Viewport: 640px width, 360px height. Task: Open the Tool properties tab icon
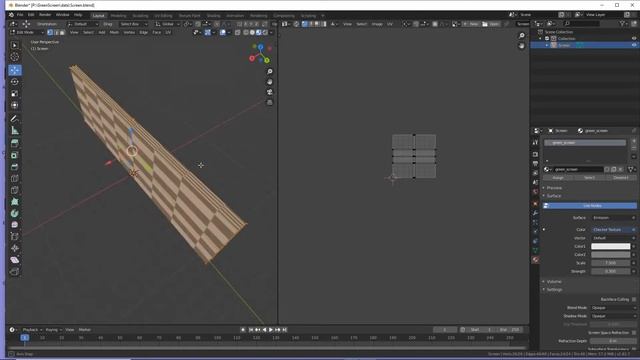[x=535, y=142]
